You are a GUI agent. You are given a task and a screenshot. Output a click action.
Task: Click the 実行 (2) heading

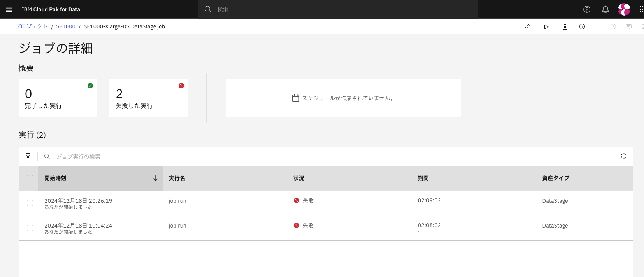[32, 135]
